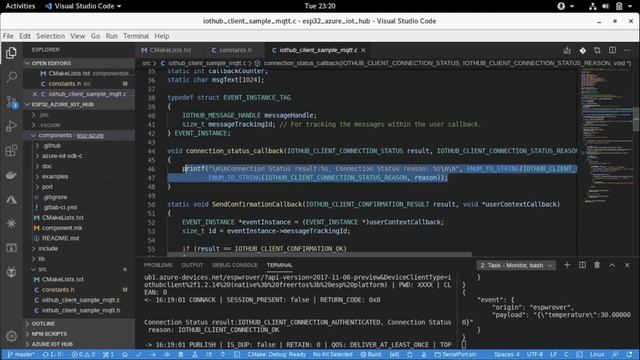Switch to the OUTPUT panel tab
This screenshot has height=360, width=640.
coord(192,265)
